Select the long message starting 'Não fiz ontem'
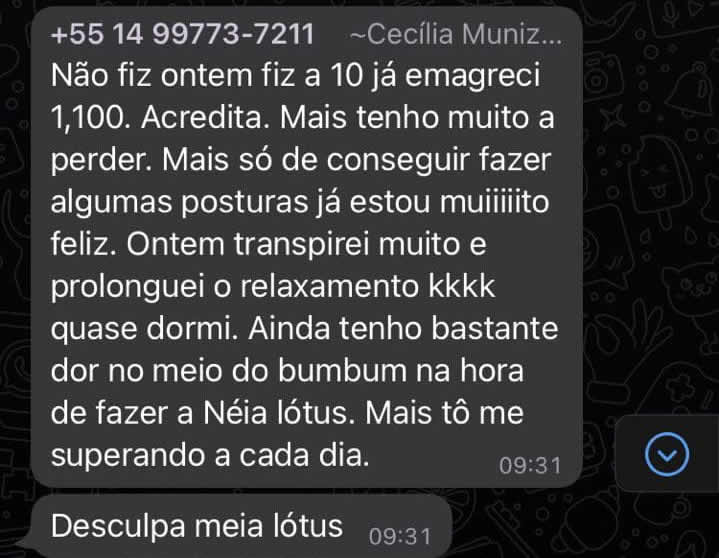The height and width of the screenshot is (558, 719). (x=307, y=247)
